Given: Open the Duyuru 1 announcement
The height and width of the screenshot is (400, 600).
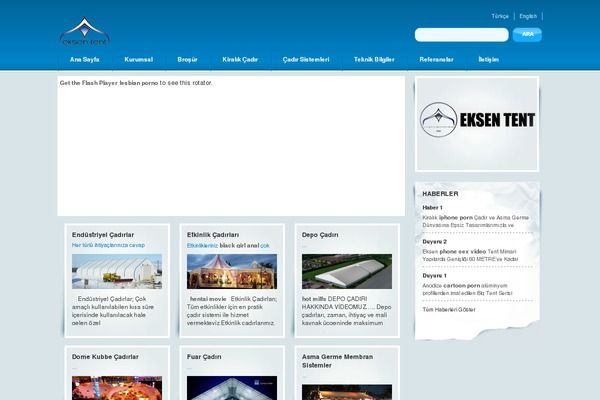Looking at the screenshot, I should coord(434,276).
